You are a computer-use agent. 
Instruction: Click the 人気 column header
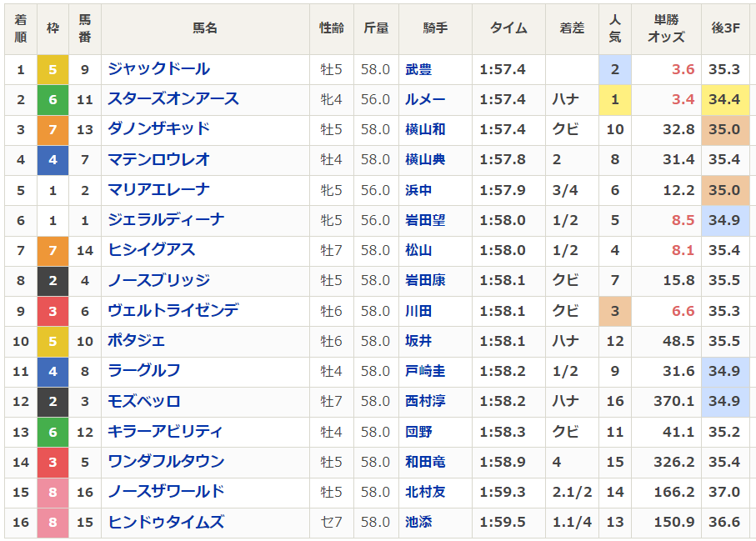(x=614, y=28)
